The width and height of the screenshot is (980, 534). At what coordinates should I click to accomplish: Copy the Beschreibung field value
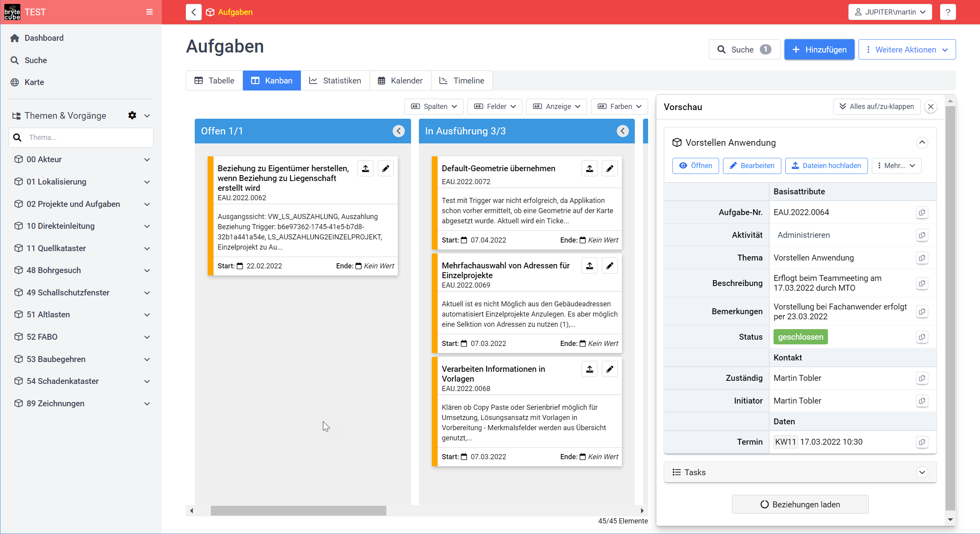coord(922,283)
